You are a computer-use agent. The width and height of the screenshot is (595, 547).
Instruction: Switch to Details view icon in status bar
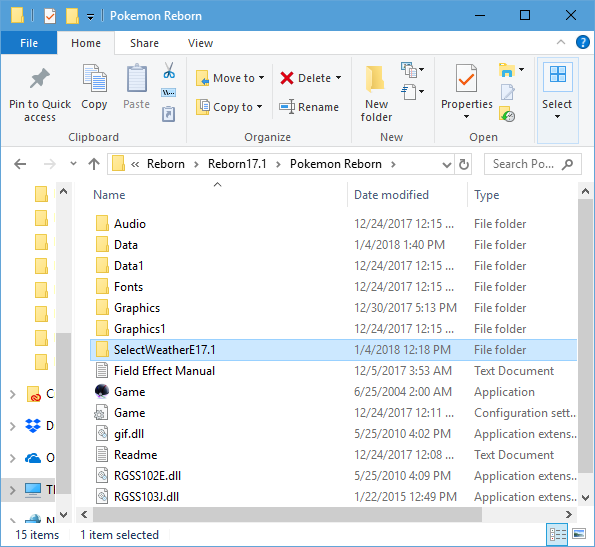tap(558, 534)
